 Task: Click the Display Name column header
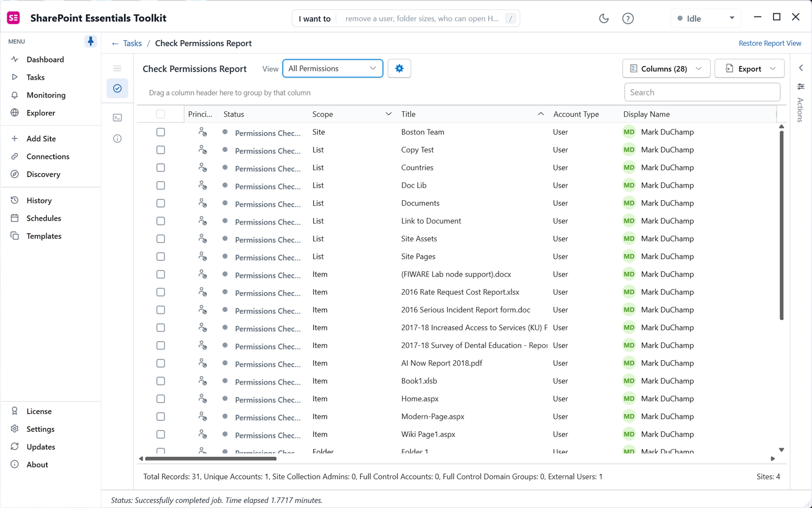coord(646,114)
